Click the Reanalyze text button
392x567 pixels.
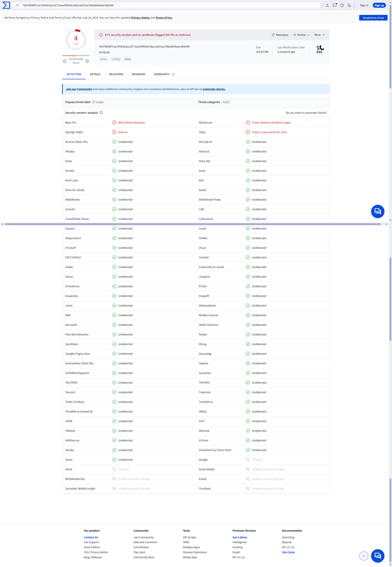(x=282, y=35)
